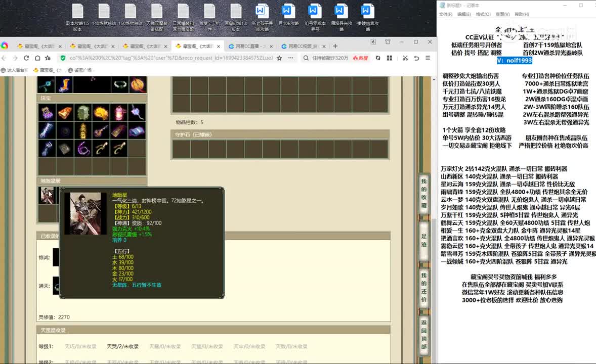Click the blue claw glove treasure
Image resolution: width=596 pixels, height=364 pixels.
point(47,148)
